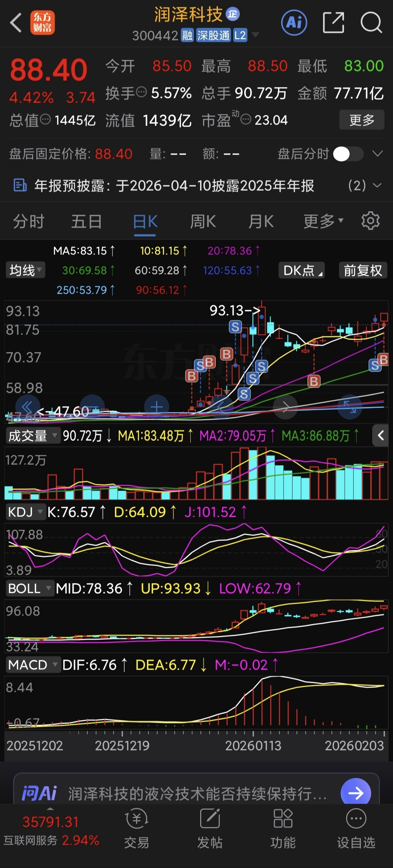
Task: Open the Ai assistant icon at top
Action: (294, 23)
